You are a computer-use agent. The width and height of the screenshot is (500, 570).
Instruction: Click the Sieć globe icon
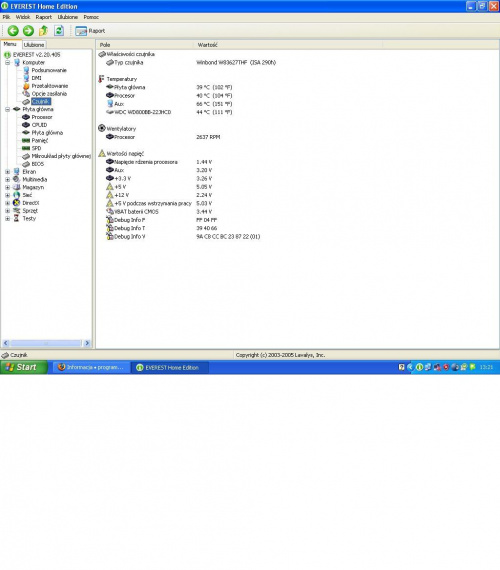click(16, 195)
